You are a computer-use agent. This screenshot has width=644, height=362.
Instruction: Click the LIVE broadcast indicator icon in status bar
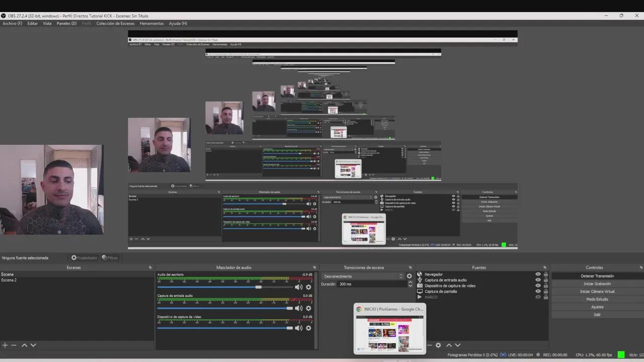503,354
